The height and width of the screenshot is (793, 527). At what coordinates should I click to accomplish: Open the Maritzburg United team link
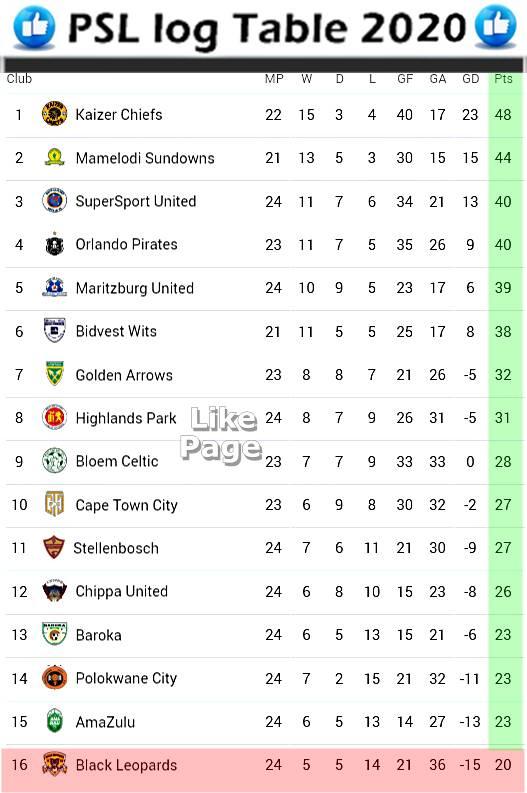click(135, 288)
